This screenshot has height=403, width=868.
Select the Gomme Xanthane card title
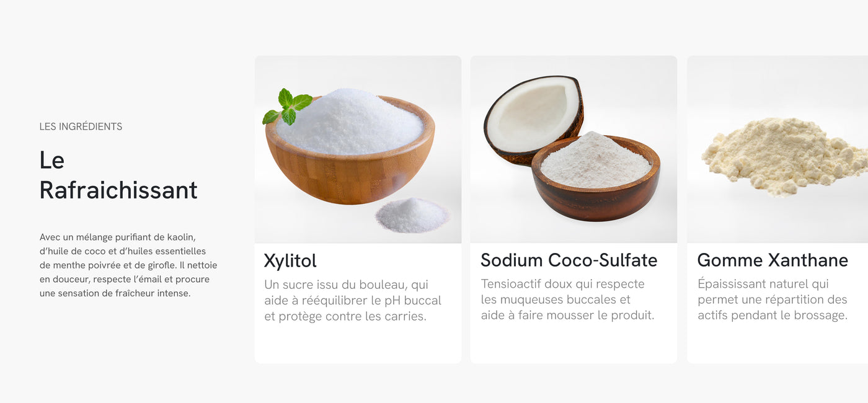[773, 260]
